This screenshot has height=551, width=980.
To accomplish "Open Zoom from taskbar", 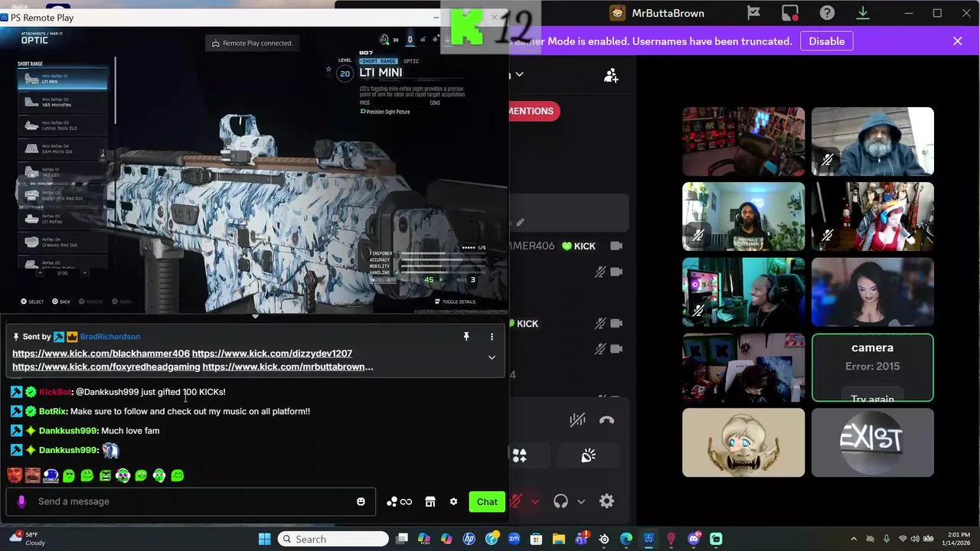I will pyautogui.click(x=514, y=539).
